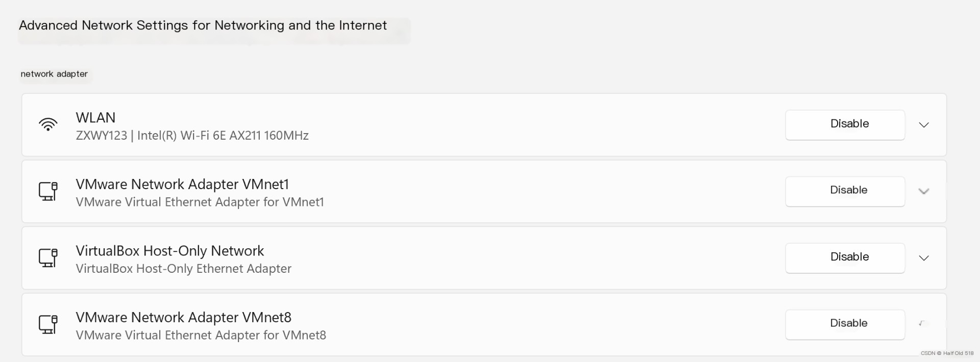Screen dimensions: 980x362
Task: Expand the WLAN adapter details chevron
Action: [924, 125]
